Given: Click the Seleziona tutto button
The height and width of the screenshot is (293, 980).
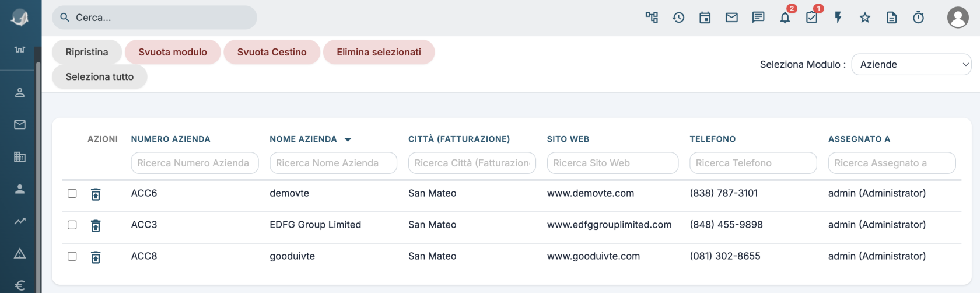Looking at the screenshot, I should pyautogui.click(x=100, y=76).
